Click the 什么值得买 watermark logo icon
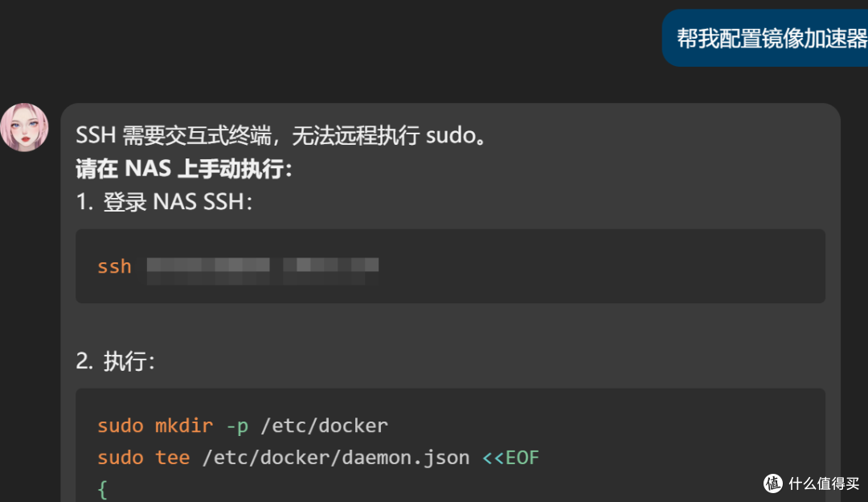868x502 pixels. point(772,483)
